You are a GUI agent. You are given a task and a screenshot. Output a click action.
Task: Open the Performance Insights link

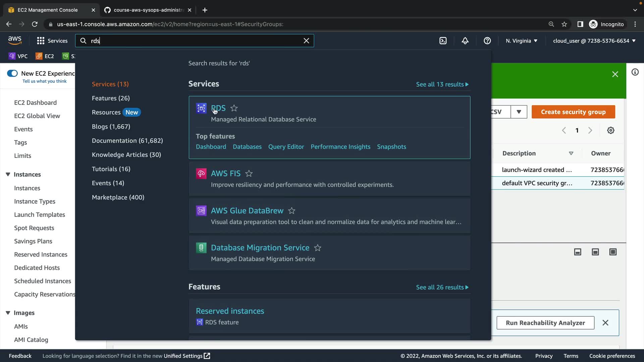pyautogui.click(x=340, y=147)
